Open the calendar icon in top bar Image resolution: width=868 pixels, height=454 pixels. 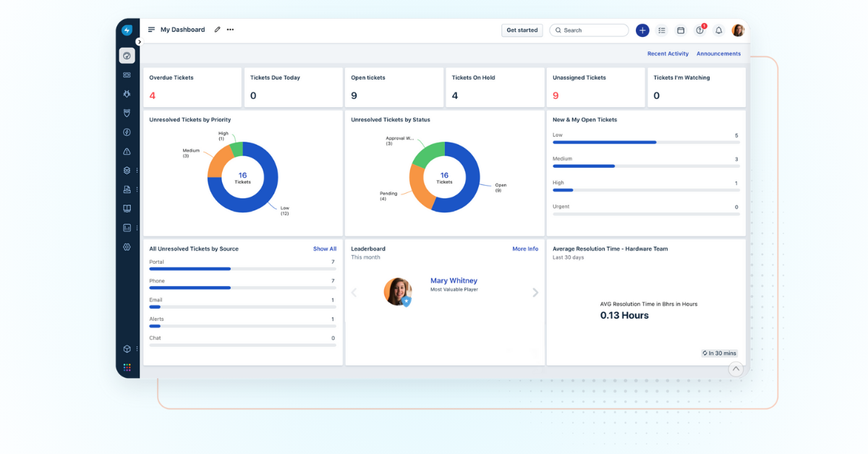coord(681,30)
